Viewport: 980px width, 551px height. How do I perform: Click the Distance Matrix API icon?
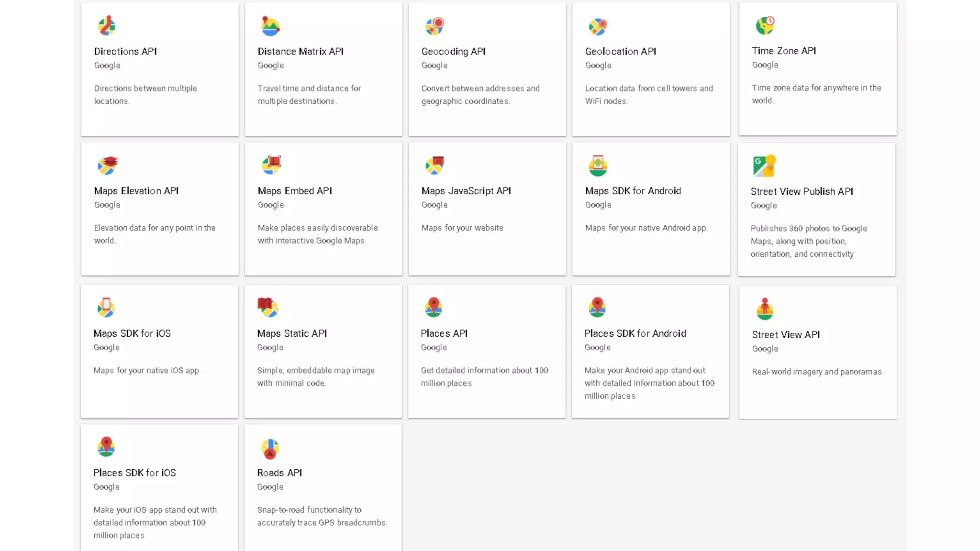[270, 26]
